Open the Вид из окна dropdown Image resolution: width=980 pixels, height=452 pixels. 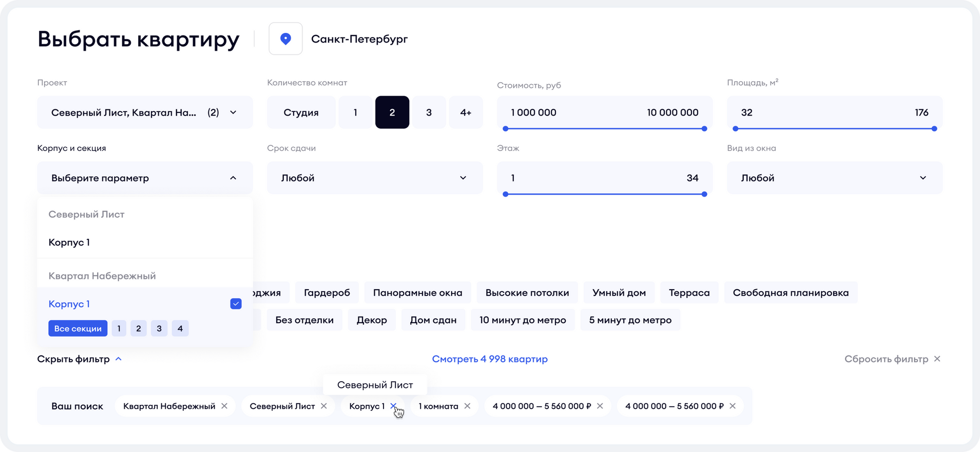834,178
